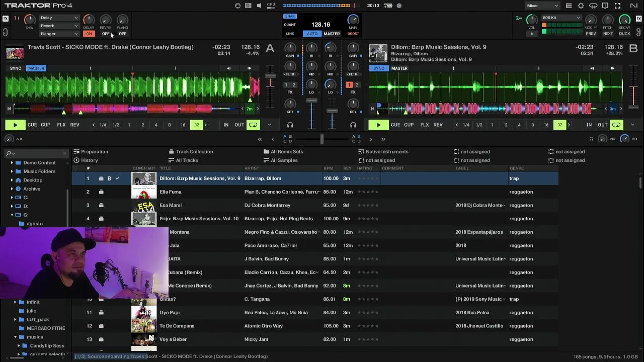This screenshot has width=644, height=362.
Task: Toggle SYNC on deck B
Action: [x=379, y=68]
